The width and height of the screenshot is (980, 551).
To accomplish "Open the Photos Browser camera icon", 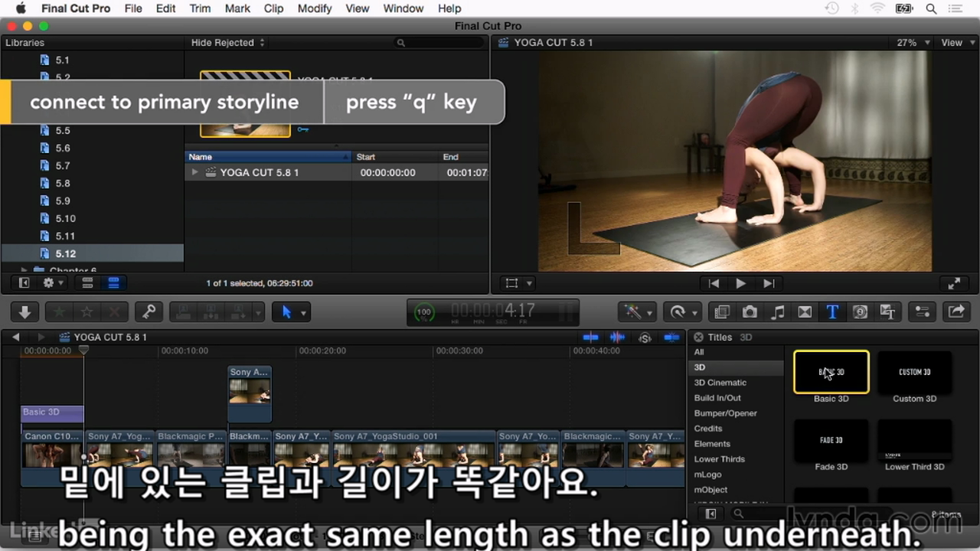I will pyautogui.click(x=750, y=311).
